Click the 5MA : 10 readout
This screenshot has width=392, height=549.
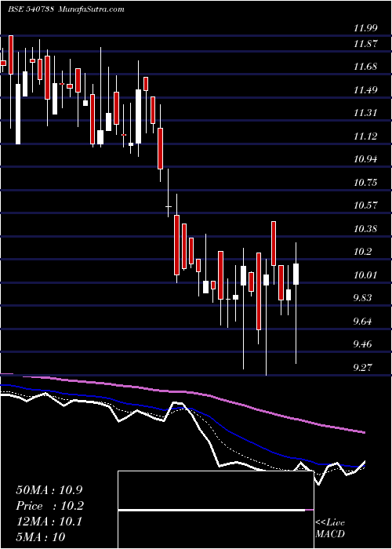coord(41,536)
